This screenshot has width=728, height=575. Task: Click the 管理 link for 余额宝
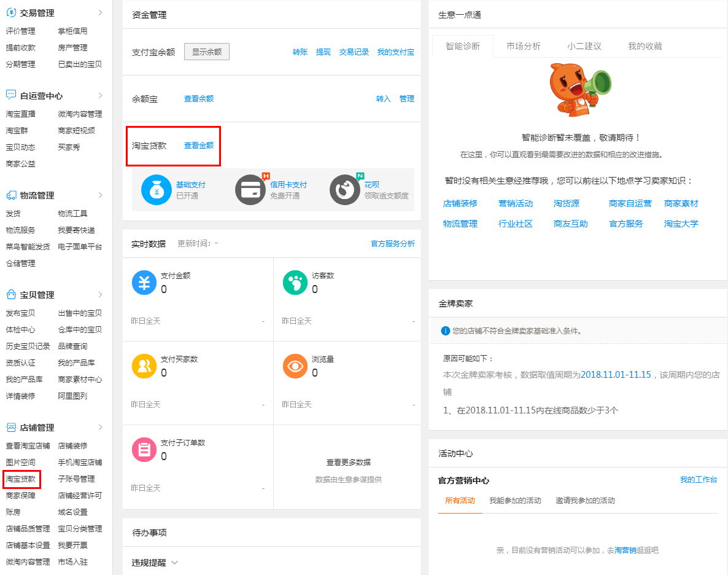tap(407, 98)
